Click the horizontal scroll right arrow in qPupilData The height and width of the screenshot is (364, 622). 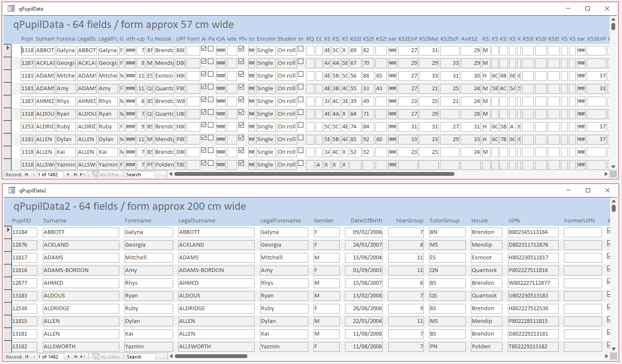pos(606,174)
